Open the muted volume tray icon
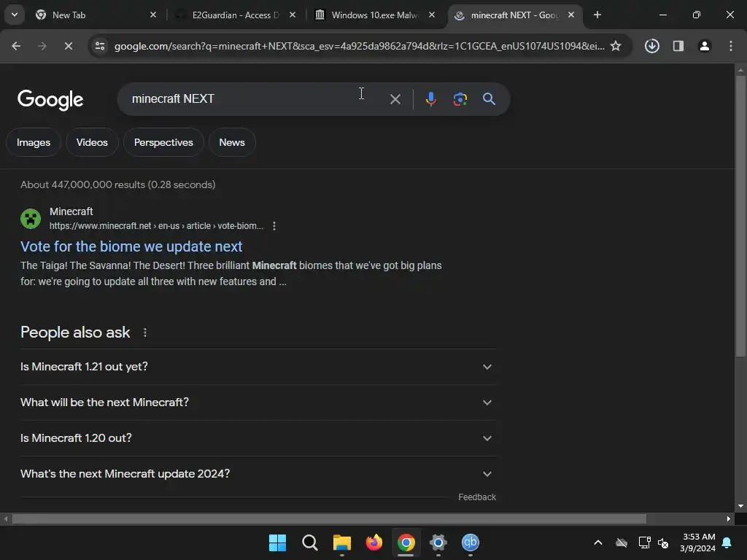Screen dimensions: 747x560 [663, 542]
